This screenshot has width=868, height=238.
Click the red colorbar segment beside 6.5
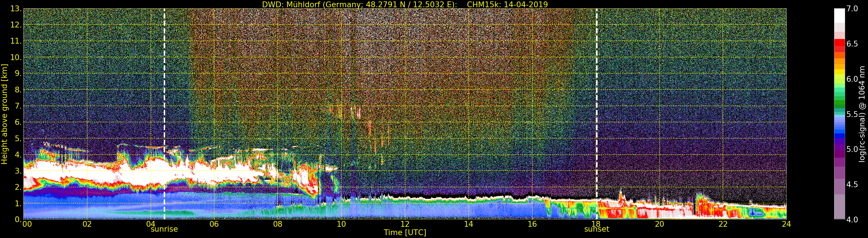click(839, 43)
